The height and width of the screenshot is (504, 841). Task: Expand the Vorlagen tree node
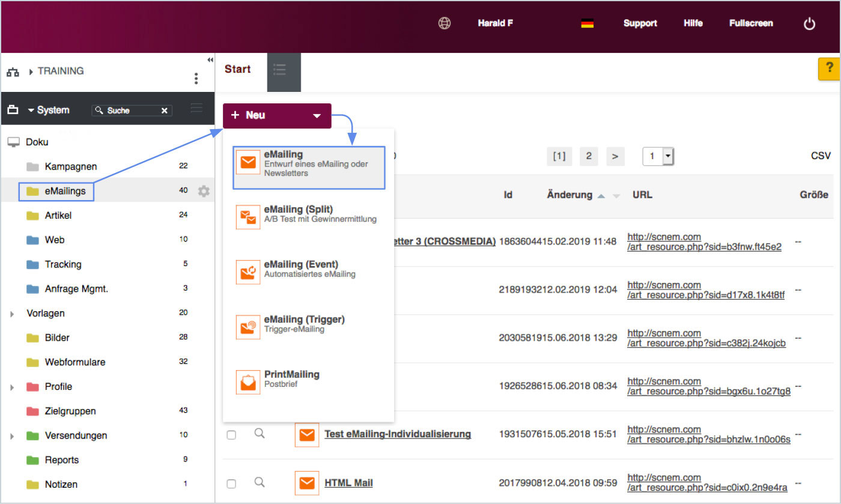pos(11,314)
